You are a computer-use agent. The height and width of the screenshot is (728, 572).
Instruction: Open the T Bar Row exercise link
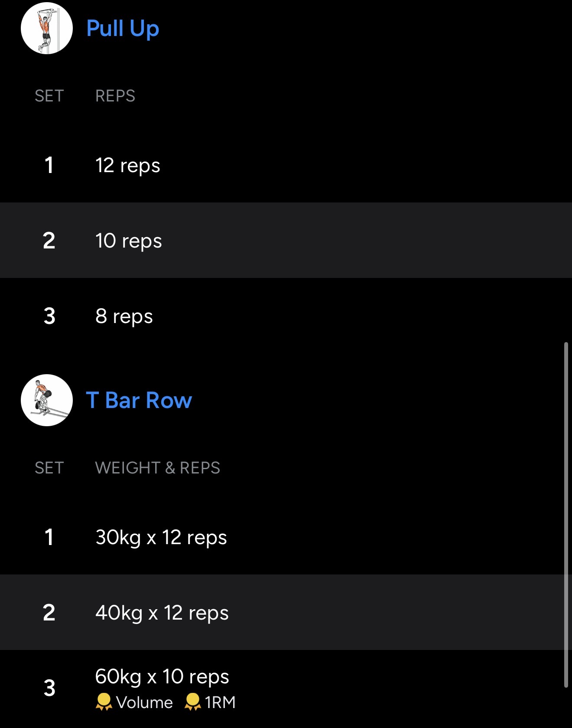(139, 400)
